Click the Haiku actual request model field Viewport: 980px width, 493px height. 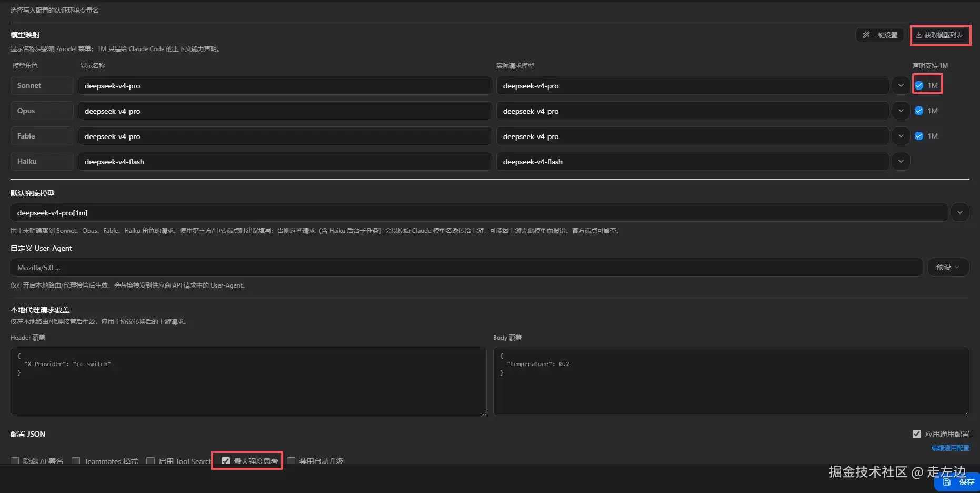693,161
